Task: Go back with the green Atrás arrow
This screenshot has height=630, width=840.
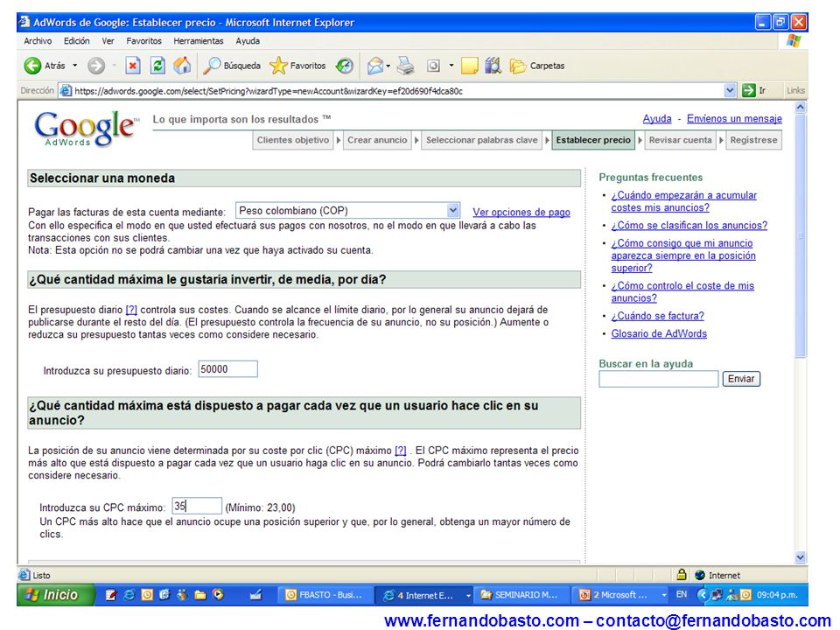Action: (x=45, y=66)
